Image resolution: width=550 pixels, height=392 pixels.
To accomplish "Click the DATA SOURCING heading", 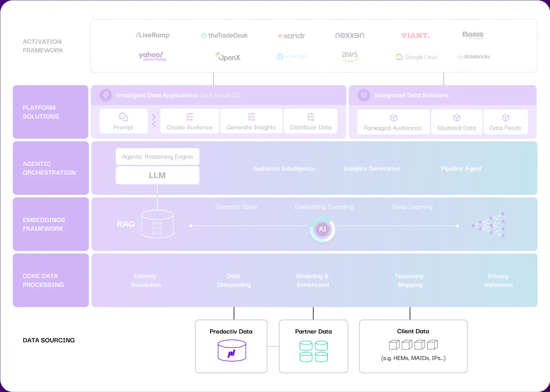I will click(x=49, y=340).
